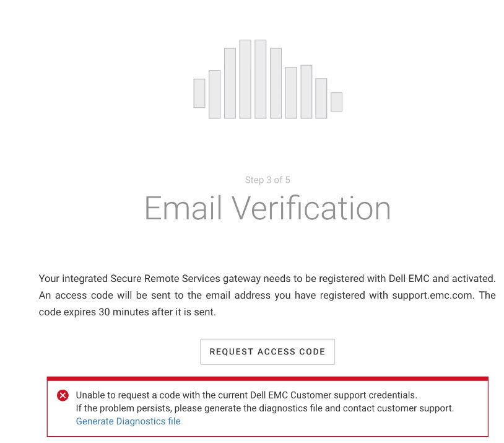
Task: Click the red-bordered error alert banner
Action: [x=267, y=406]
